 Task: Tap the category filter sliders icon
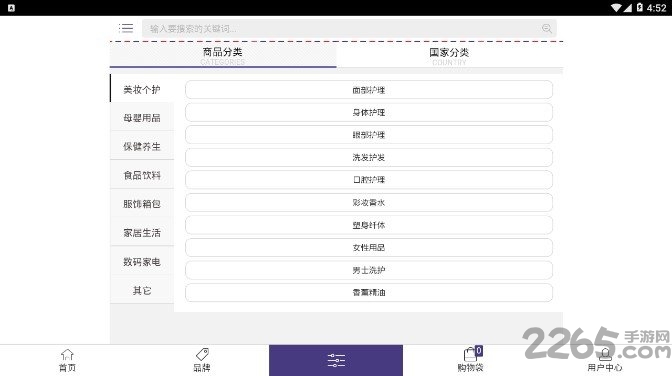pos(336,361)
